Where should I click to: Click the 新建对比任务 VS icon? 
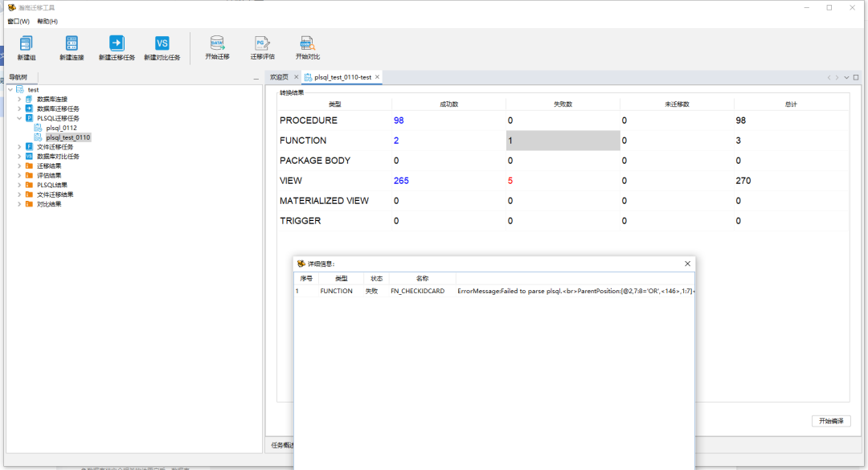[162, 44]
